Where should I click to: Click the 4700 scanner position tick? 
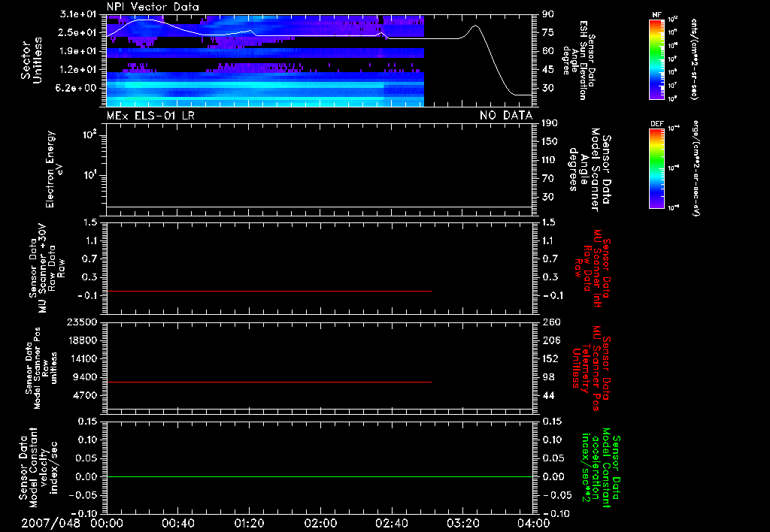84,395
